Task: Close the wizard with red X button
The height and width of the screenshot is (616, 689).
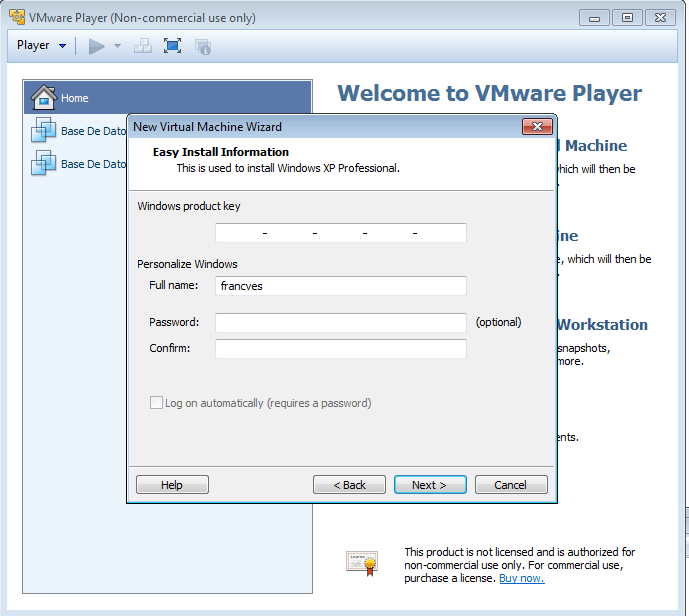Action: [537, 127]
